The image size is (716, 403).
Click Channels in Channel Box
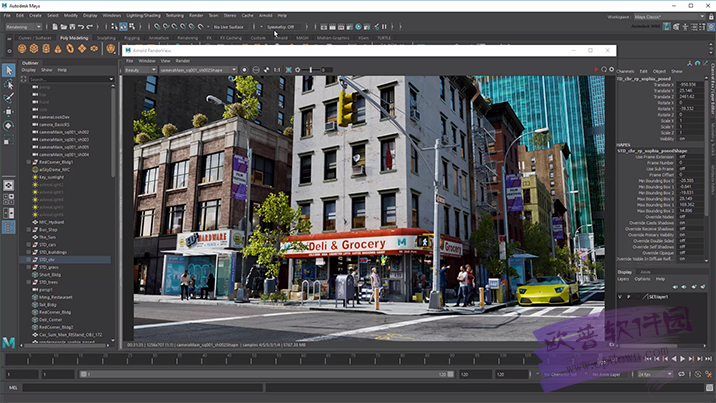coord(625,71)
